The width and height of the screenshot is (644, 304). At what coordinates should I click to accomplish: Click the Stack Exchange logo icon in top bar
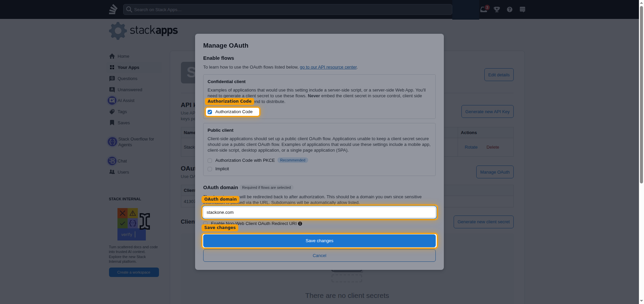pyautogui.click(x=113, y=9)
